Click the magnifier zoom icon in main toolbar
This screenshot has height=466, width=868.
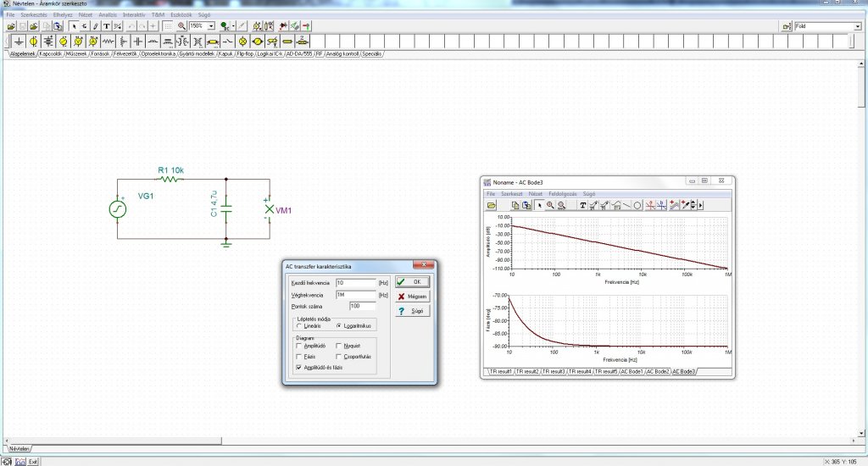pyautogui.click(x=181, y=26)
